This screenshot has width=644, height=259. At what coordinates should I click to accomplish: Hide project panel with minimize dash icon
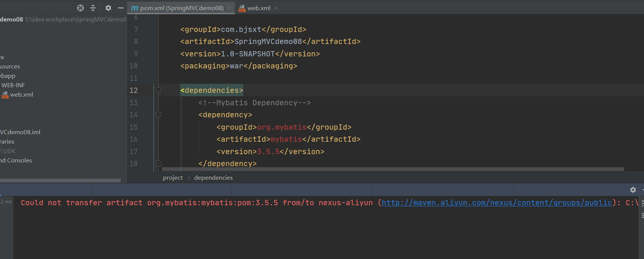(121, 8)
